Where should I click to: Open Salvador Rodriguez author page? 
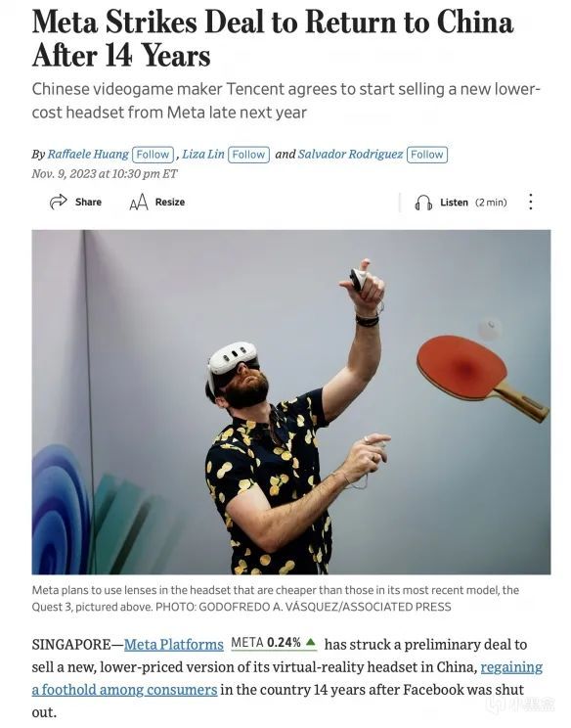(x=350, y=155)
